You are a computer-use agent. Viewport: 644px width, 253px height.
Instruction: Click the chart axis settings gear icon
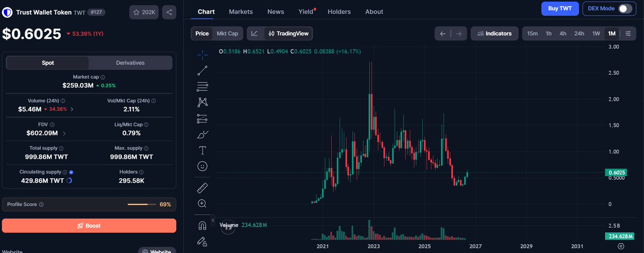(621, 246)
